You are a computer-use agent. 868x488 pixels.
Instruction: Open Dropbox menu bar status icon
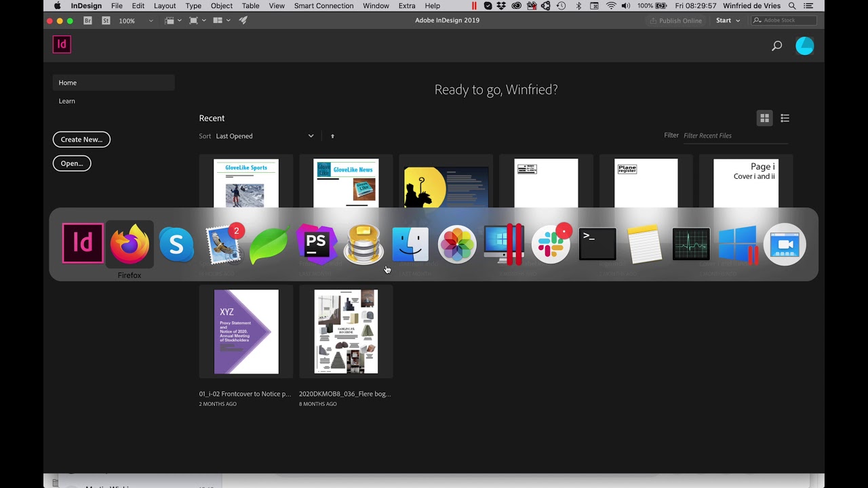pyautogui.click(x=501, y=5)
